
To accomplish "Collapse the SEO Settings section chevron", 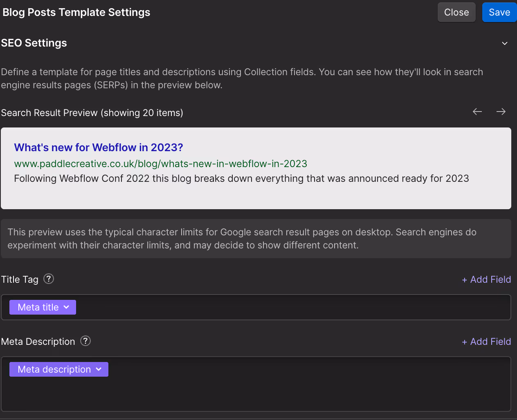I will click(x=505, y=43).
